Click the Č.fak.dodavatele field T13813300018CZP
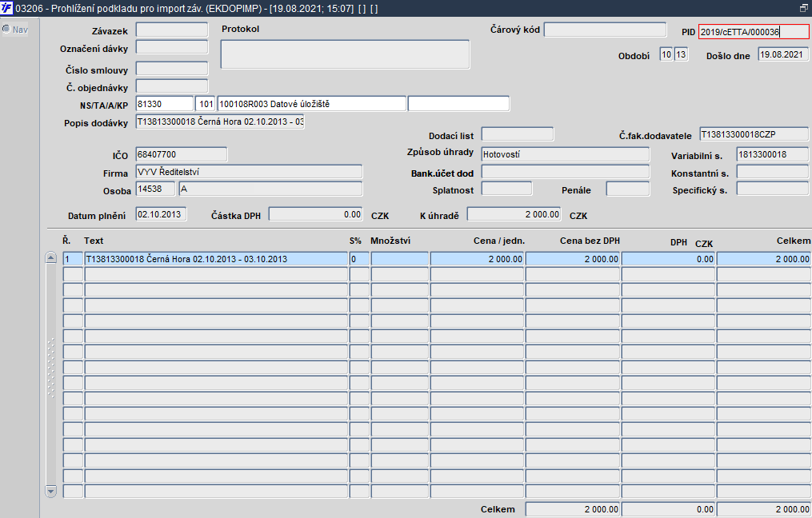The image size is (812, 518). click(x=754, y=134)
